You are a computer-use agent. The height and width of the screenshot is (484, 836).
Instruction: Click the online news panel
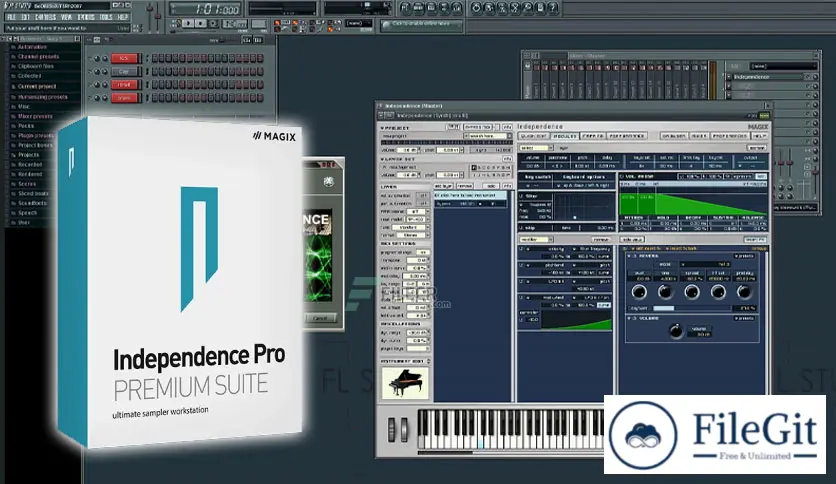[x=421, y=25]
